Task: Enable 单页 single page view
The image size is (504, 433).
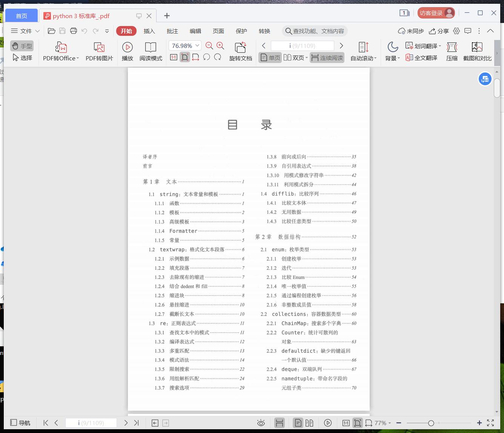Action: [x=270, y=58]
